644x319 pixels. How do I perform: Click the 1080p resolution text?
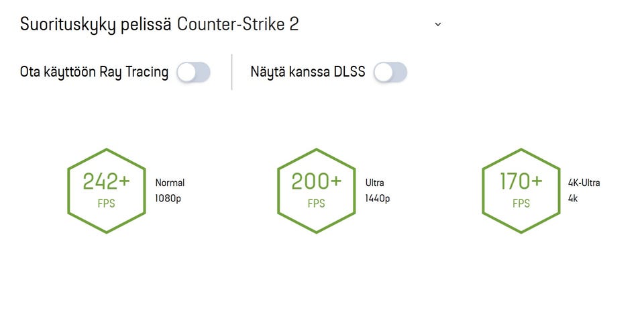point(168,199)
